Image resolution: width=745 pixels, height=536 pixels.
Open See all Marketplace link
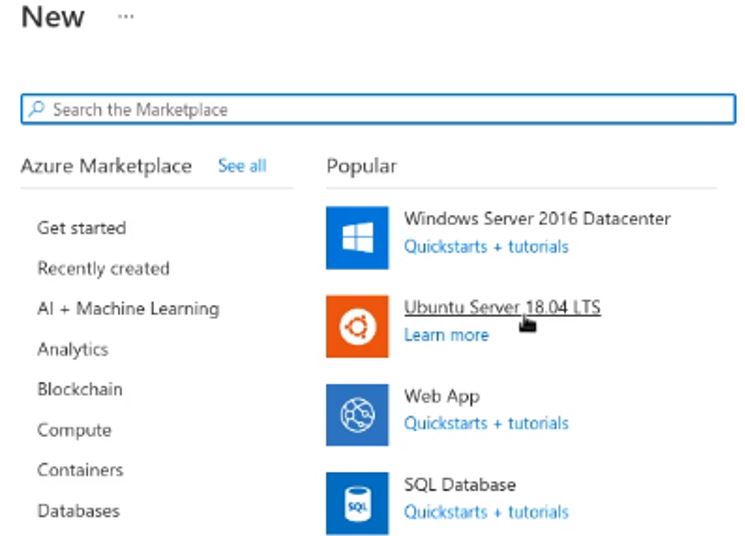click(242, 166)
